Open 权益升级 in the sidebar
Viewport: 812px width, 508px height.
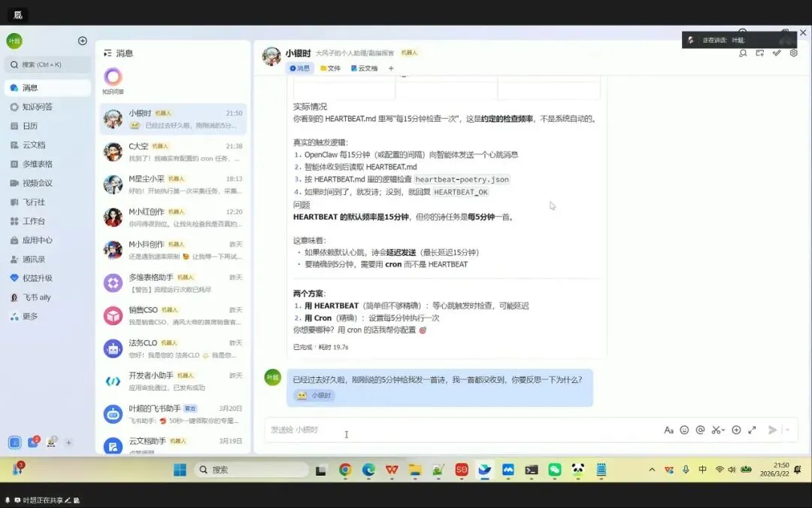coord(38,278)
